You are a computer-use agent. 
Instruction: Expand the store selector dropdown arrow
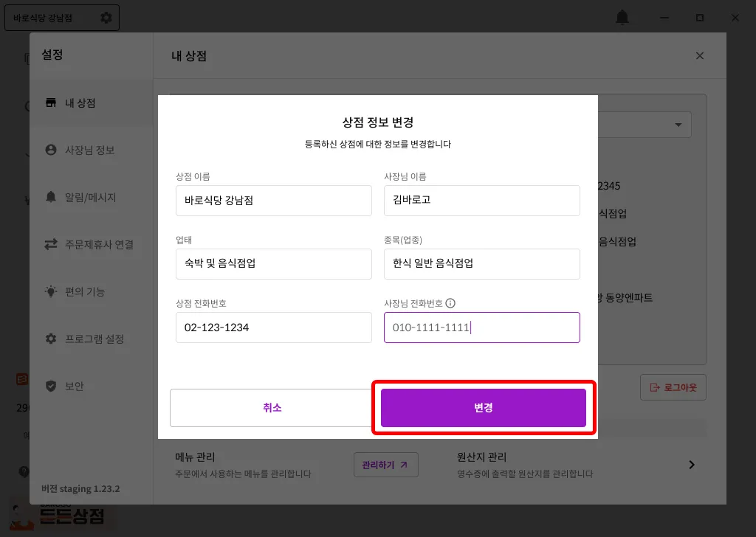pyautogui.click(x=678, y=125)
